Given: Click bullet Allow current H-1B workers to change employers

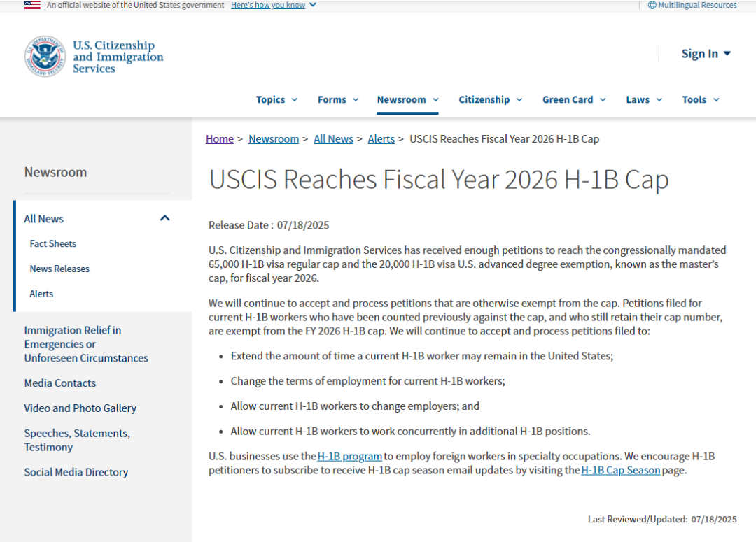Looking at the screenshot, I should point(355,406).
